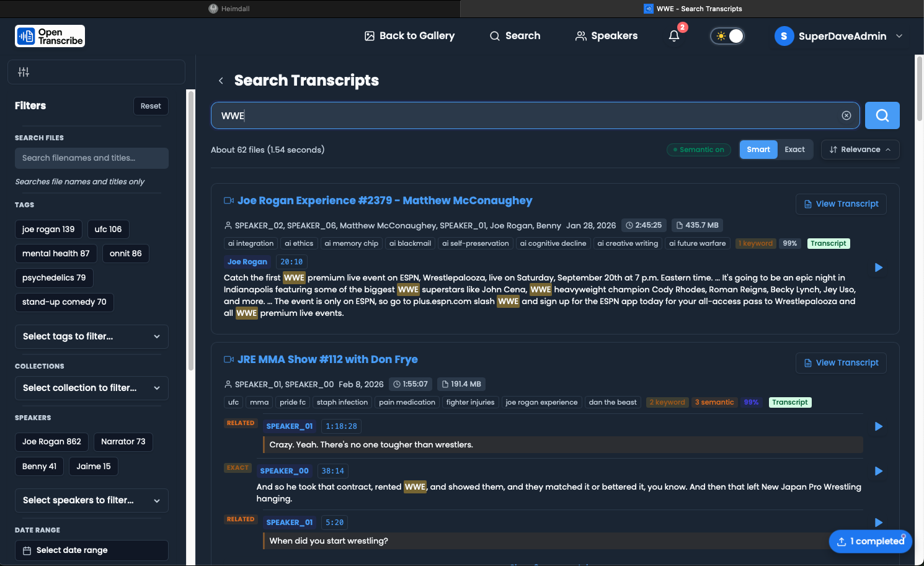This screenshot has width=924, height=566.
Task: Click the 435.7 MB file size badge
Action: (698, 225)
